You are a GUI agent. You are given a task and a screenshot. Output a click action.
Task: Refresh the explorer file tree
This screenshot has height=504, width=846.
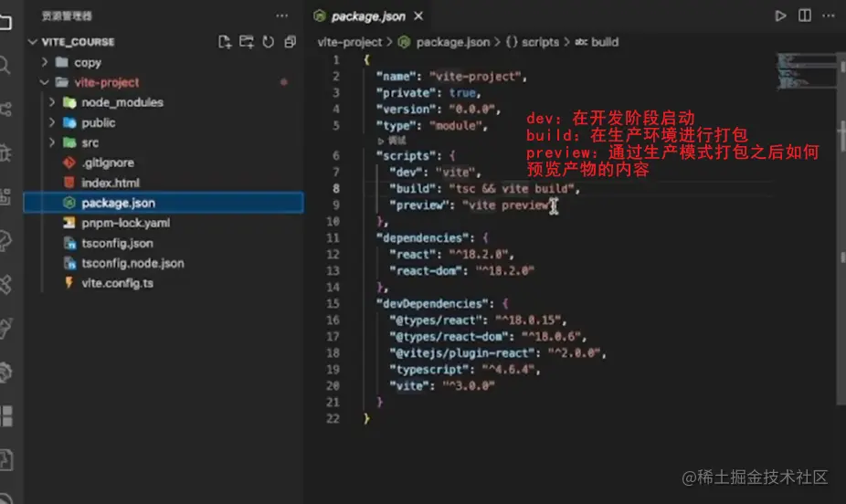coord(269,41)
